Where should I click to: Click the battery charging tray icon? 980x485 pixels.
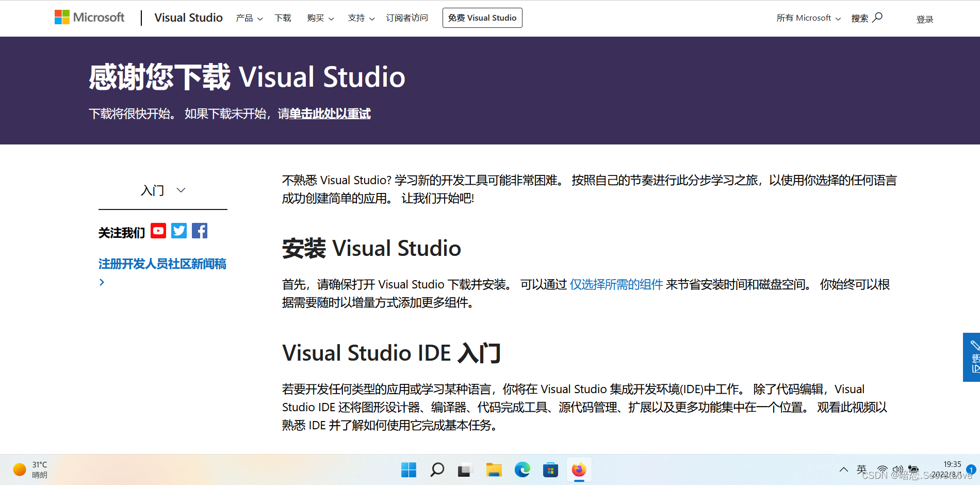click(913, 470)
